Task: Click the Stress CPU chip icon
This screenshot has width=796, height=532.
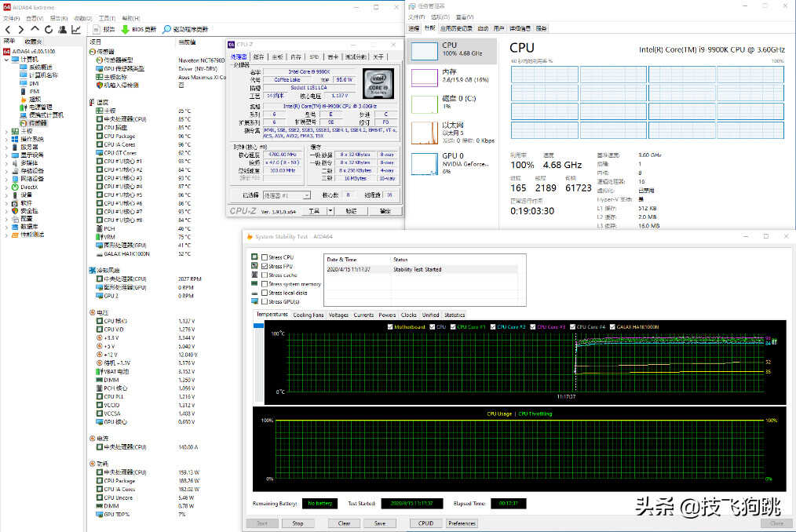Action: (255, 257)
